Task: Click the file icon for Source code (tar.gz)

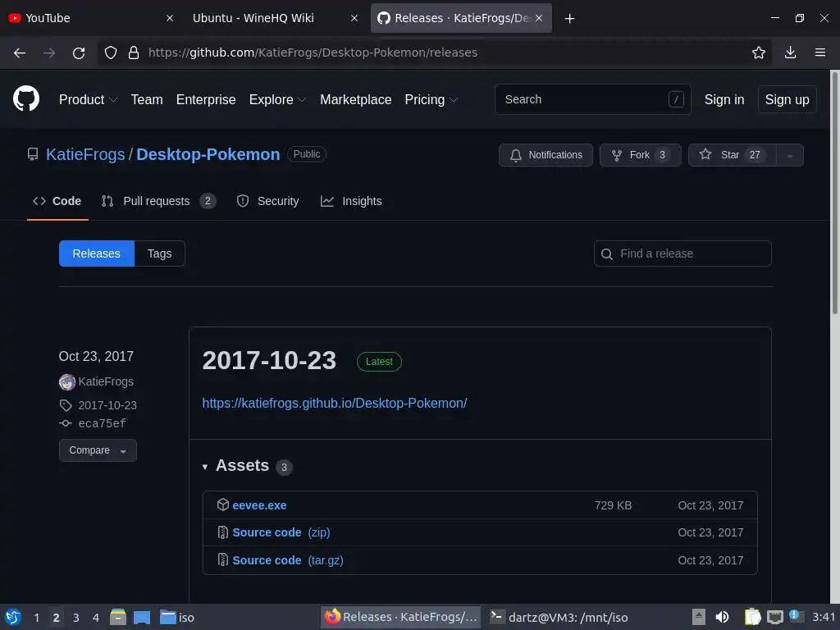Action: (223, 559)
